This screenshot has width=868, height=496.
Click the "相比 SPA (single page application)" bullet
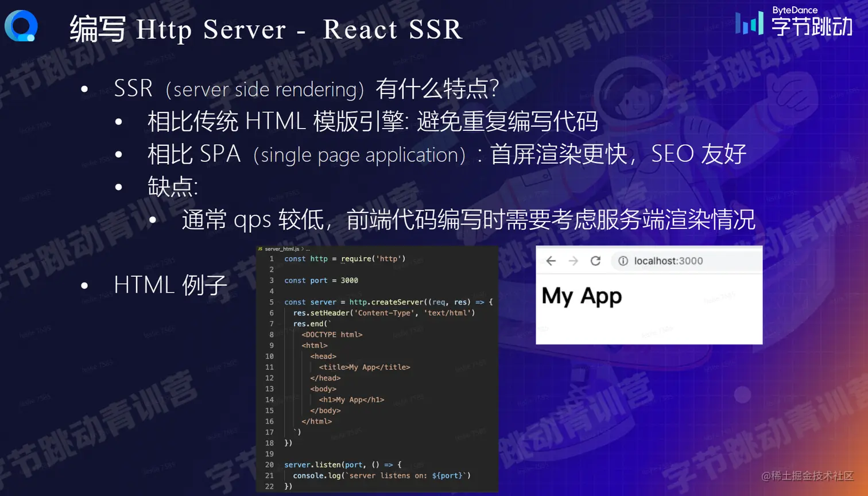coord(447,154)
